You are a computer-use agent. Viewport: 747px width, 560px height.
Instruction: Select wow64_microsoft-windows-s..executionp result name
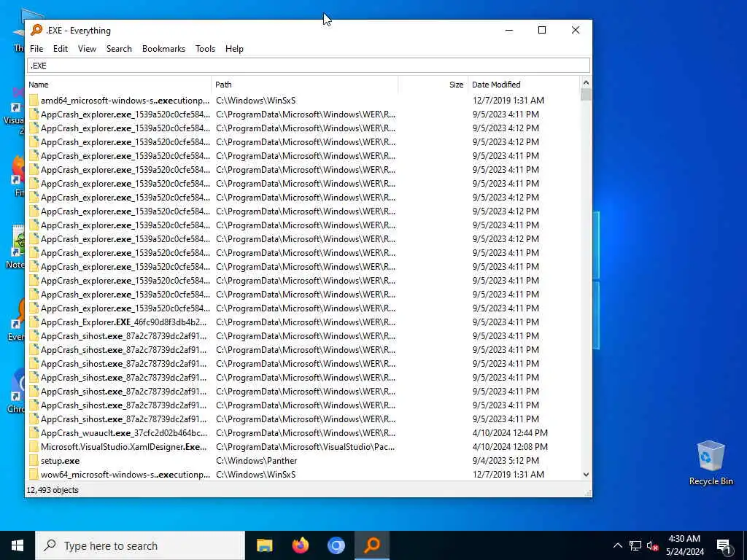125,475
